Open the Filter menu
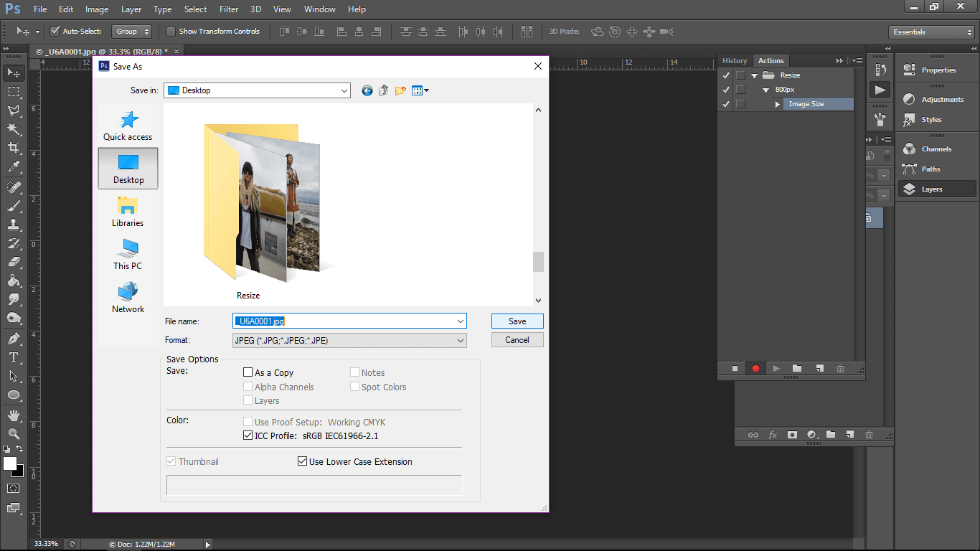The width and height of the screenshot is (980, 551). tap(228, 9)
